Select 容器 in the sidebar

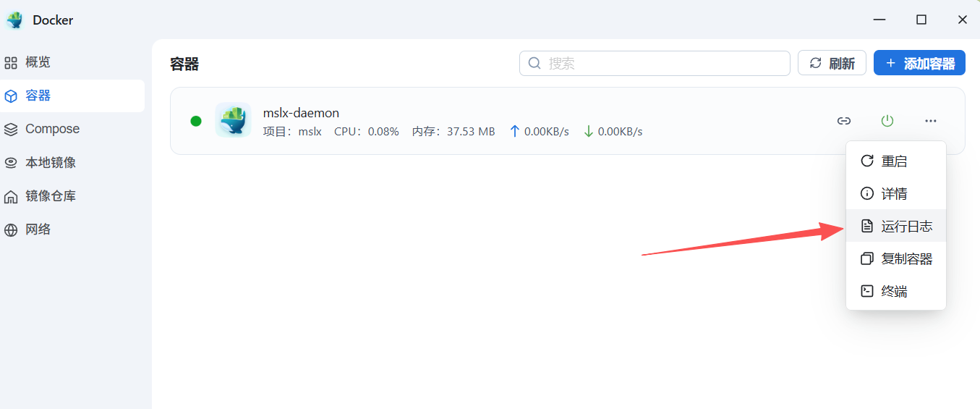38,96
